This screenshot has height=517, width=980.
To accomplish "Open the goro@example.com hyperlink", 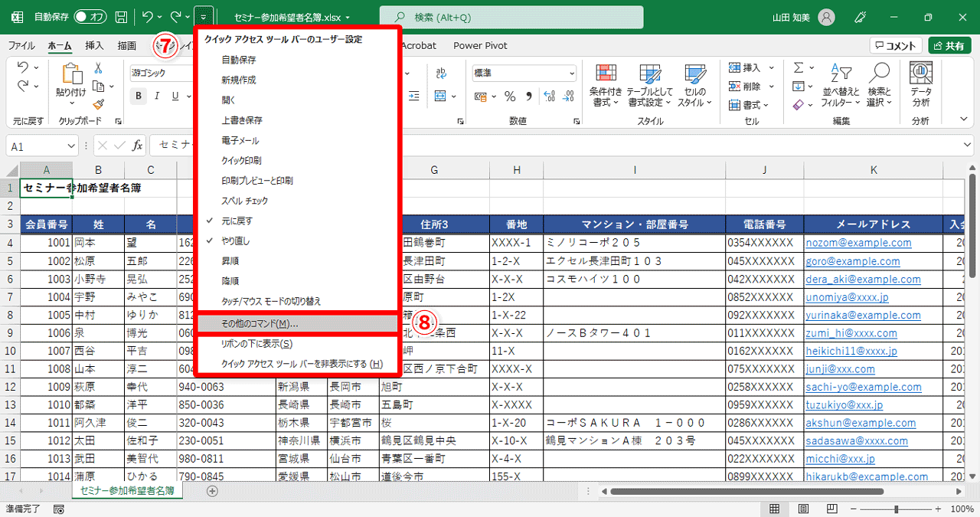I will [853, 261].
